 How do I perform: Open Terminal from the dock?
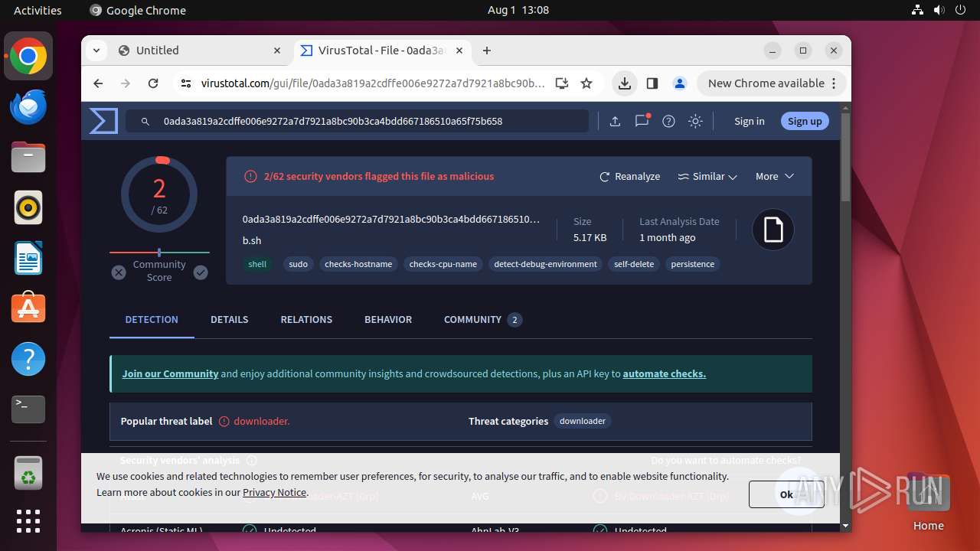click(28, 409)
